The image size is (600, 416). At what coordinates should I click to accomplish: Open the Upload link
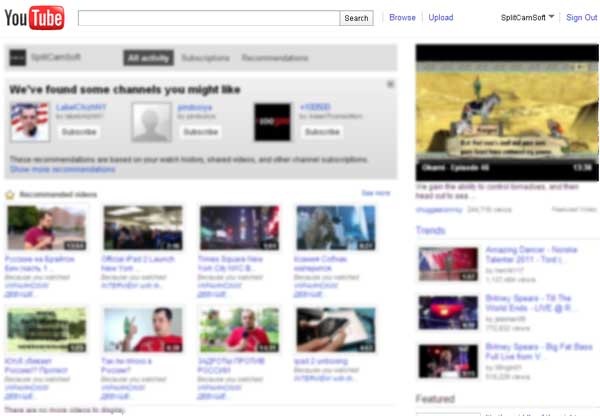click(441, 18)
